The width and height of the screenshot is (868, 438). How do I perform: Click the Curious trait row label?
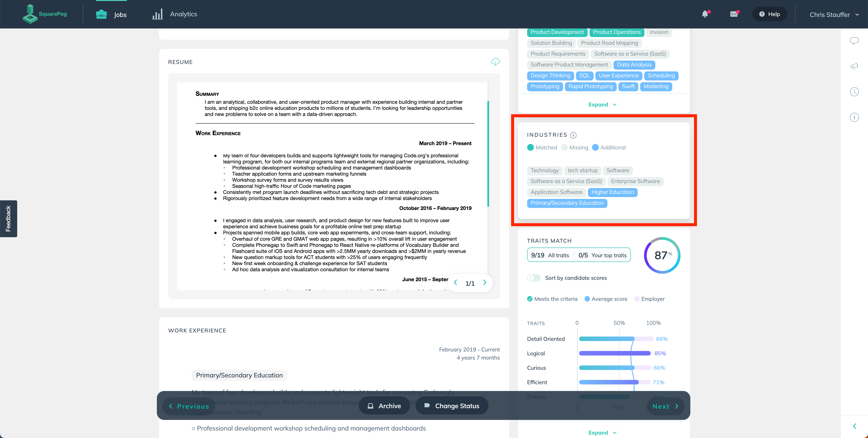pos(536,368)
